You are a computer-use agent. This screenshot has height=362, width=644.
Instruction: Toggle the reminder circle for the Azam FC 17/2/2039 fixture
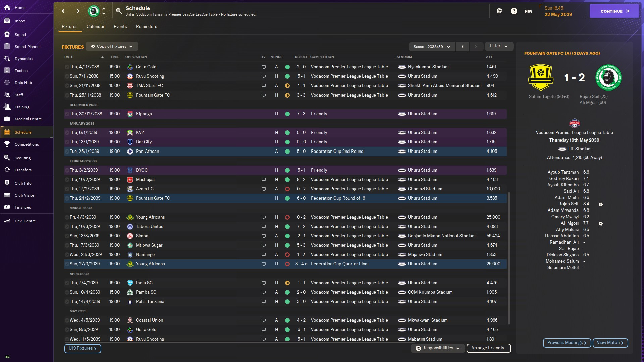click(67, 189)
